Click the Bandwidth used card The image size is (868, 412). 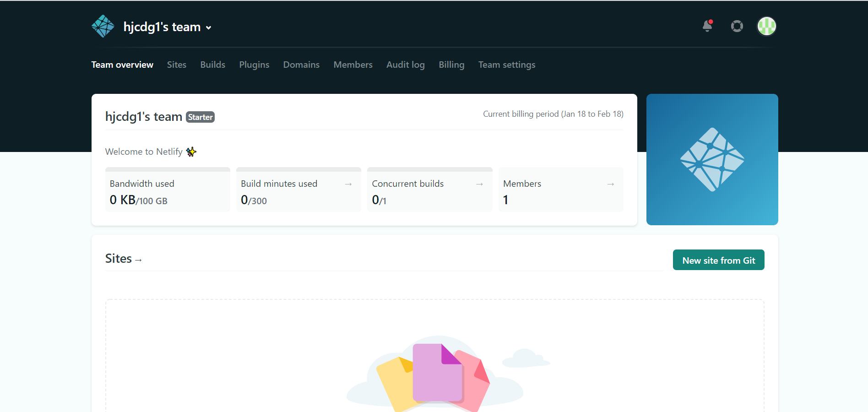click(x=168, y=190)
